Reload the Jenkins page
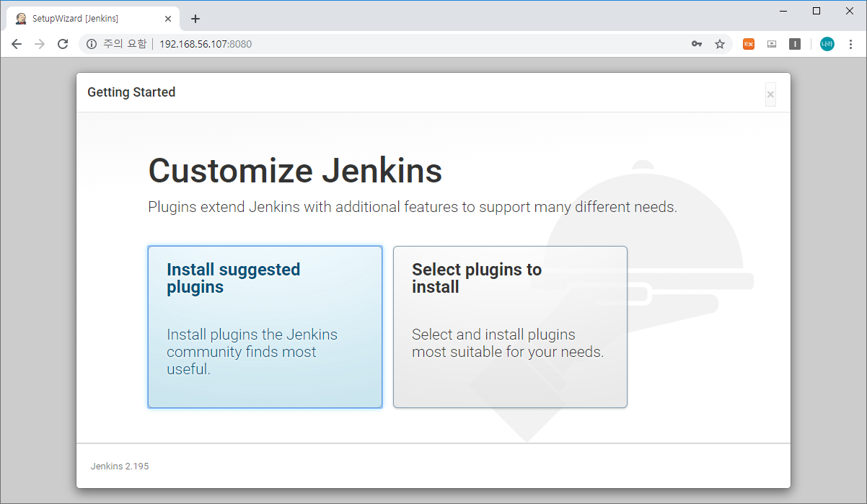867x504 pixels. (63, 44)
